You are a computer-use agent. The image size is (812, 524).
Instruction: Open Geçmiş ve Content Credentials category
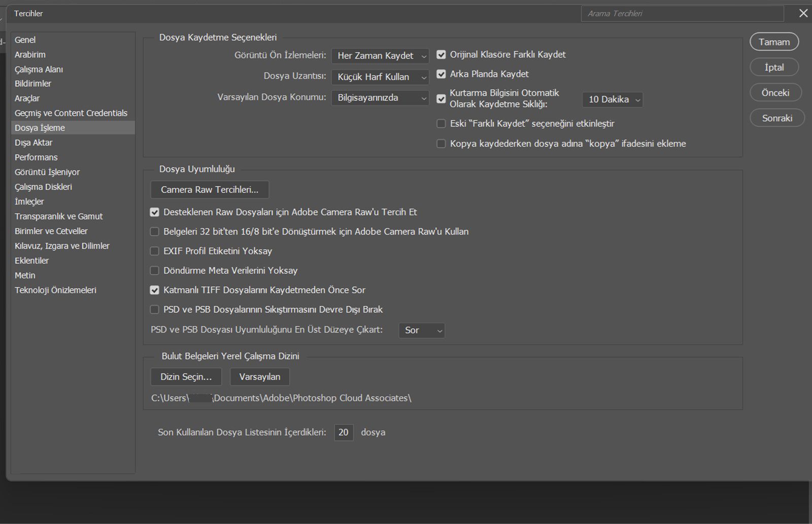point(73,113)
